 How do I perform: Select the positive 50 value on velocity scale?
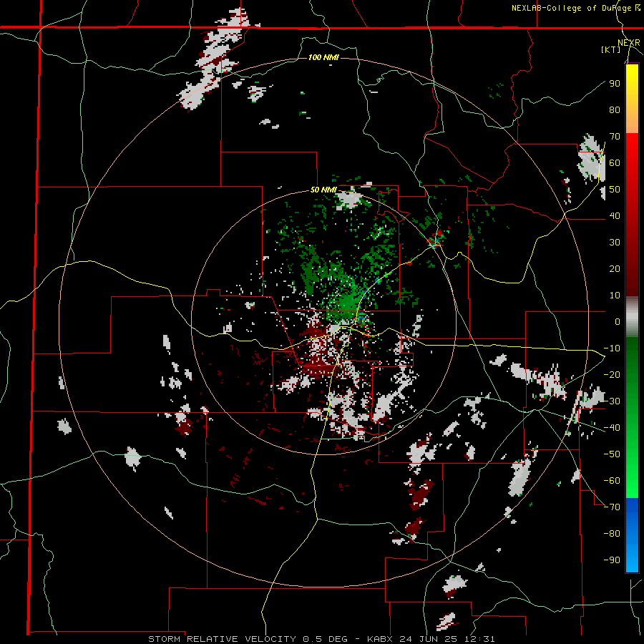(x=615, y=190)
